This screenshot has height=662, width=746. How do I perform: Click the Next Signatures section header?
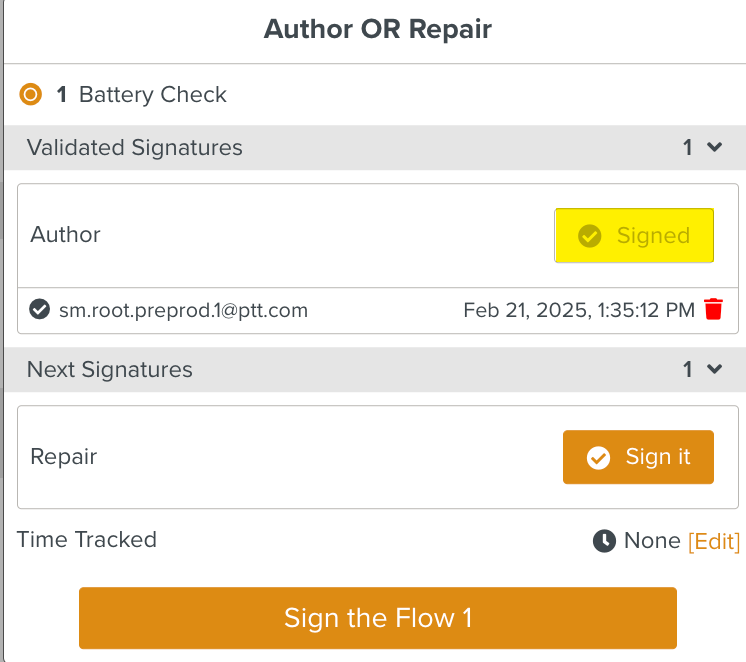pyautogui.click(x=110, y=369)
